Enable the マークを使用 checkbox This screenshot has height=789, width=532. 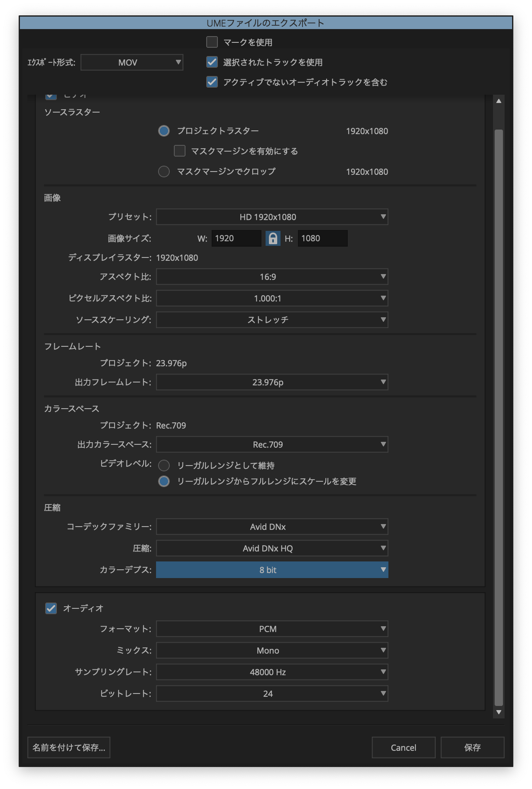pyautogui.click(x=212, y=42)
